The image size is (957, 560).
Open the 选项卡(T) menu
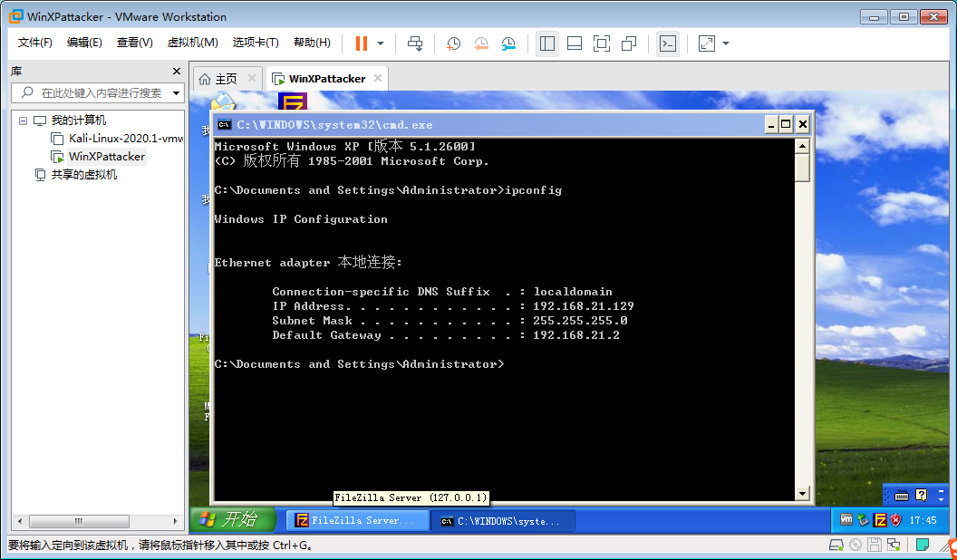256,43
